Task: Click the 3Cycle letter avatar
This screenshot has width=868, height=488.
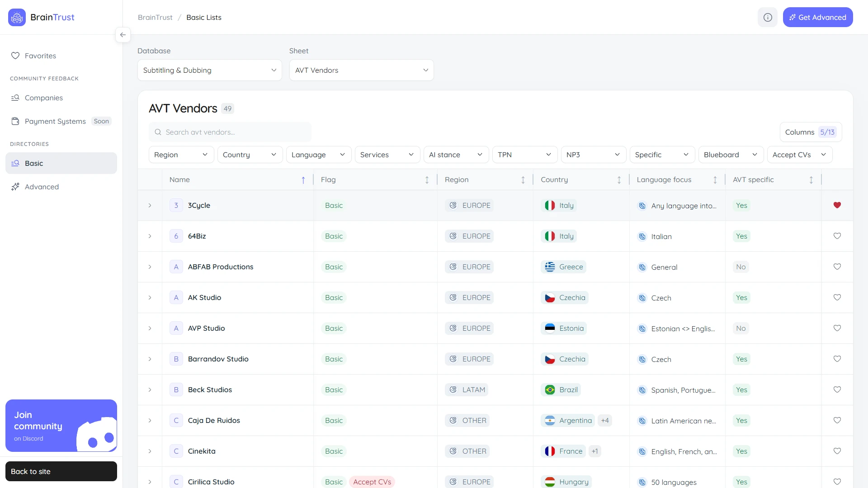Action: click(176, 205)
